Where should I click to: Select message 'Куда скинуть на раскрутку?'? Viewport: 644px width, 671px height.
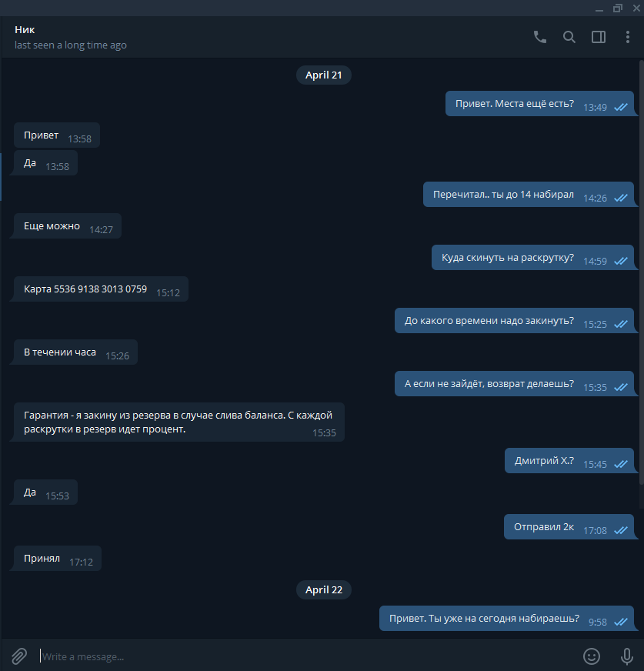532,258
